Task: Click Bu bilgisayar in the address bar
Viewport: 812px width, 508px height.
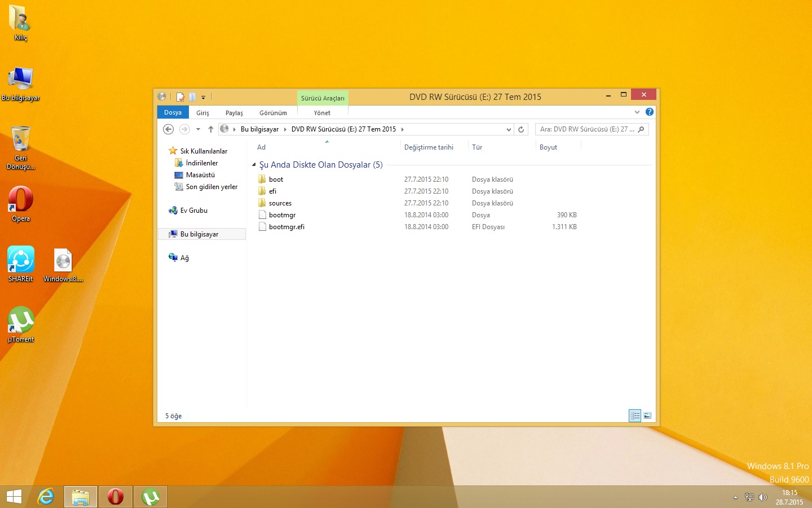Action: tap(259, 129)
